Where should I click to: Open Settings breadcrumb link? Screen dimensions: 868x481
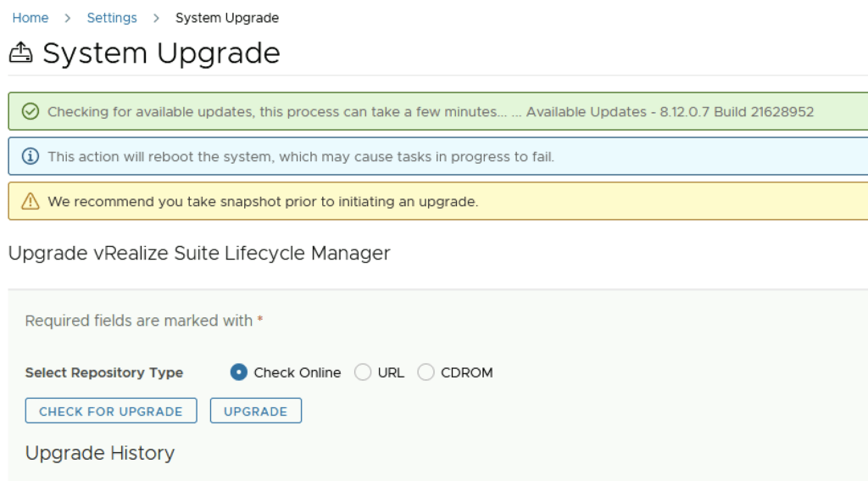[111, 18]
